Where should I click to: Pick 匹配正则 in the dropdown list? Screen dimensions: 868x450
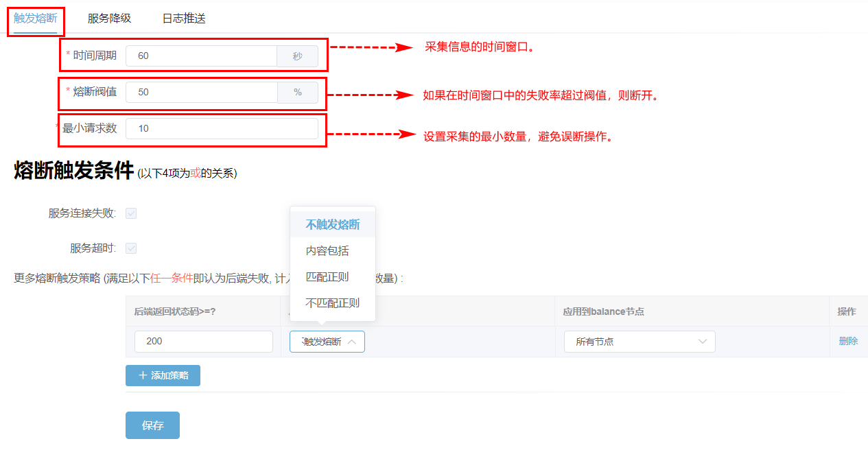point(327,277)
